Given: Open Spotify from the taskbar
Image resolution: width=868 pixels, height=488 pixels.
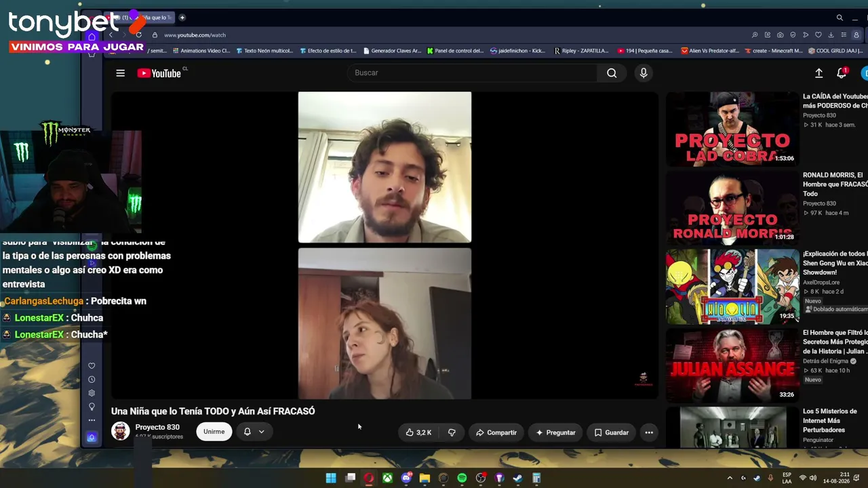Looking at the screenshot, I should click(462, 478).
